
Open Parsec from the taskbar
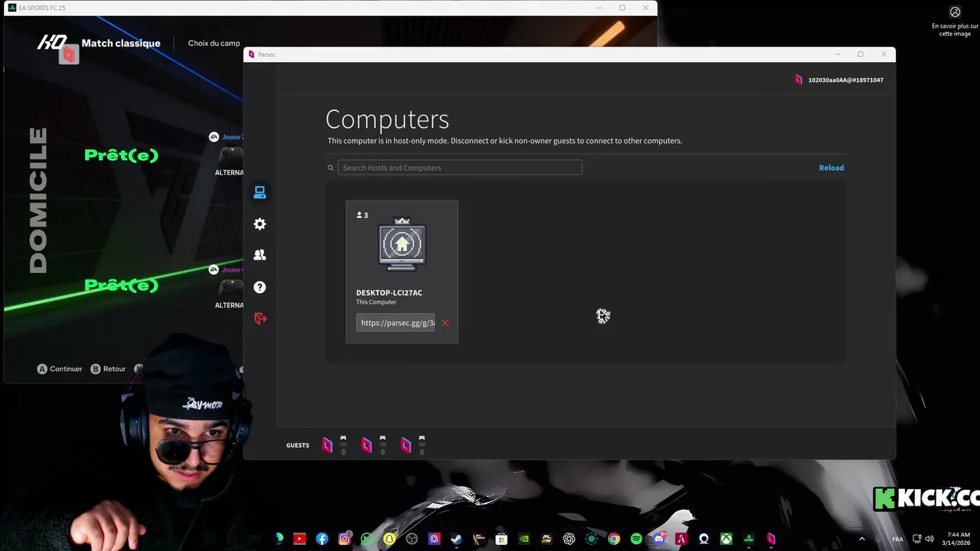tap(771, 539)
